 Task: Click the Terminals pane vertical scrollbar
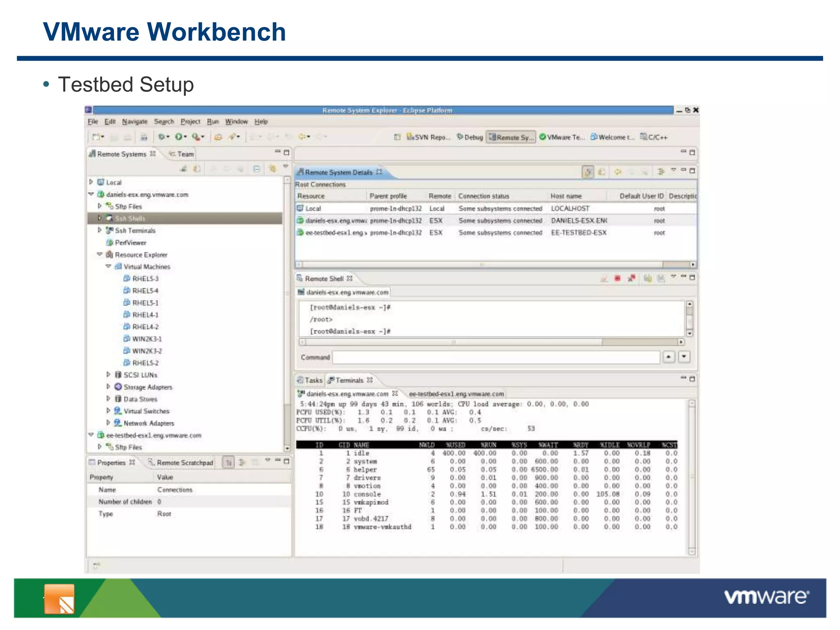tap(692, 478)
